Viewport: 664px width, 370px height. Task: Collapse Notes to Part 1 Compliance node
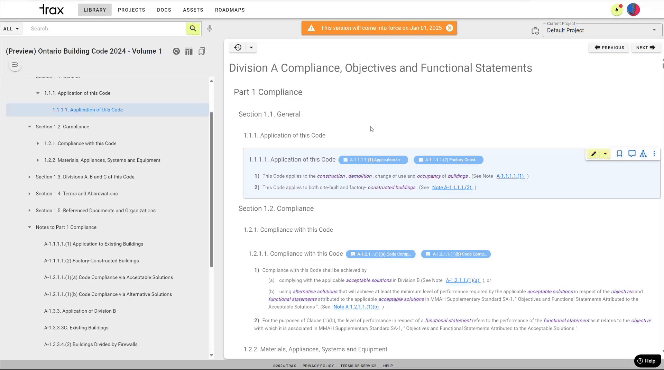(30, 227)
